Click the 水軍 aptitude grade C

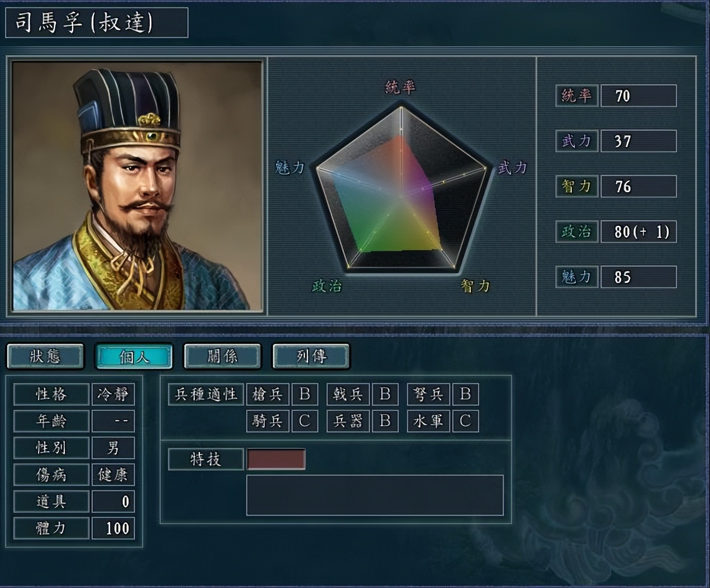pyautogui.click(x=465, y=421)
